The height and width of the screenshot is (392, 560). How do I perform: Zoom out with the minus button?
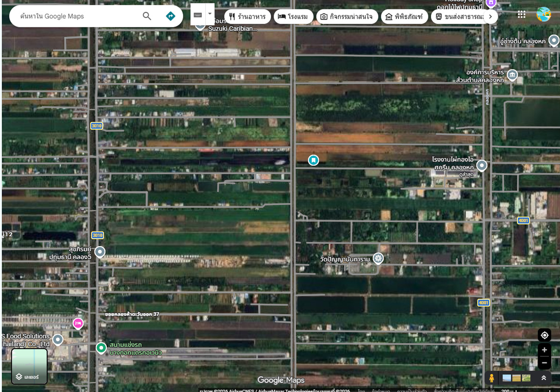click(544, 362)
